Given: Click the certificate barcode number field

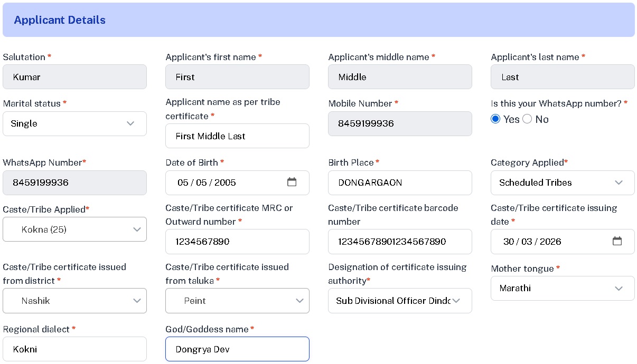Looking at the screenshot, I should tap(400, 242).
